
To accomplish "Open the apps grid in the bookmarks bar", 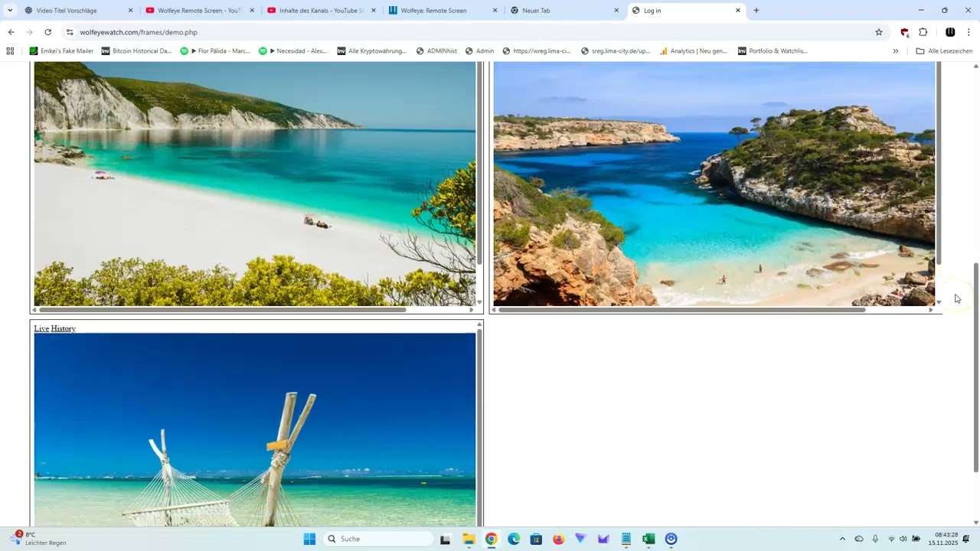I will [x=10, y=51].
